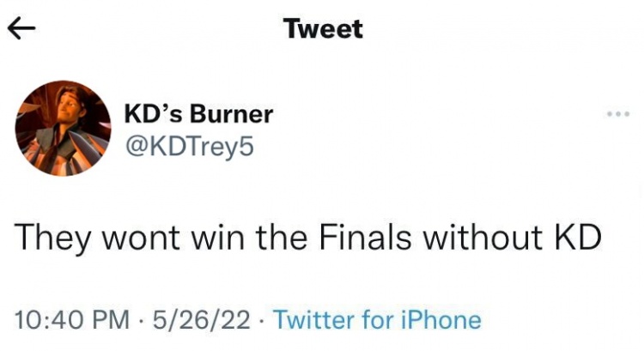Open the @KDTrey5 handle
The height and width of the screenshot is (351, 644).
pos(189,145)
